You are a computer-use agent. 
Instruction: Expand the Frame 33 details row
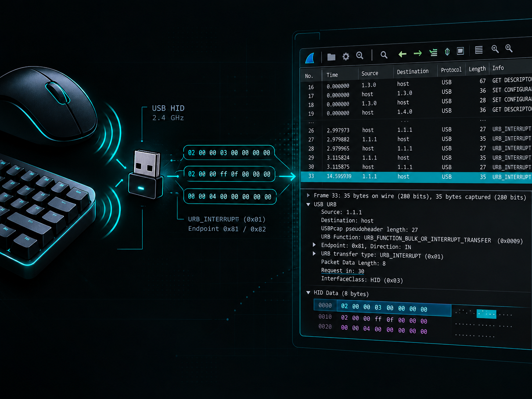[x=308, y=195]
